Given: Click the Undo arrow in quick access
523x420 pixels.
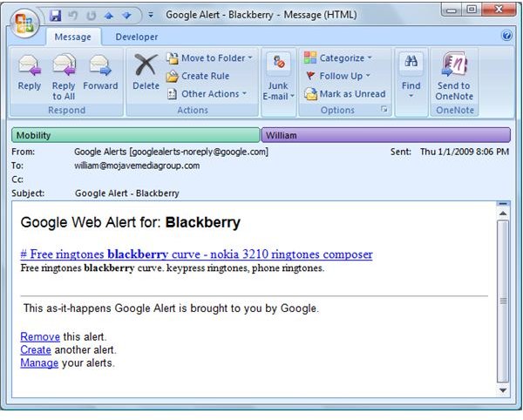Looking at the screenshot, I should (73, 16).
